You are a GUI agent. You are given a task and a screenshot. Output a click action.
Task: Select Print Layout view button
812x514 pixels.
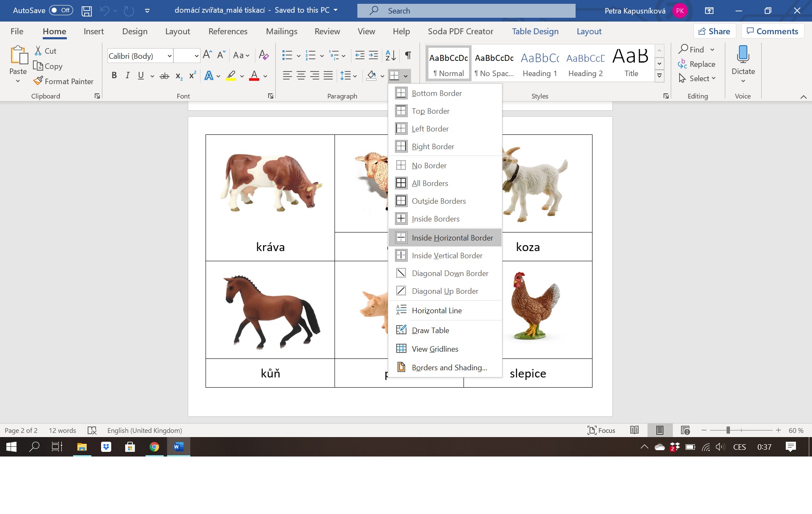[660, 430]
